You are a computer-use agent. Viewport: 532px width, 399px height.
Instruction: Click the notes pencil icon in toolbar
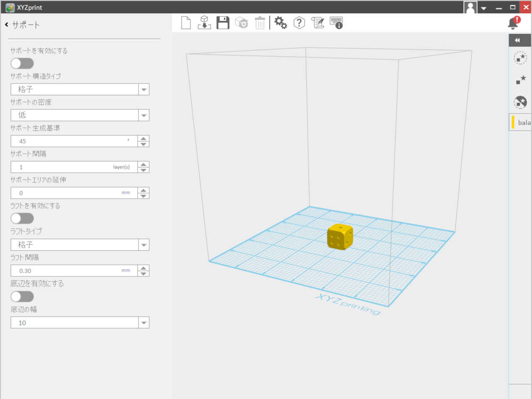pos(318,23)
